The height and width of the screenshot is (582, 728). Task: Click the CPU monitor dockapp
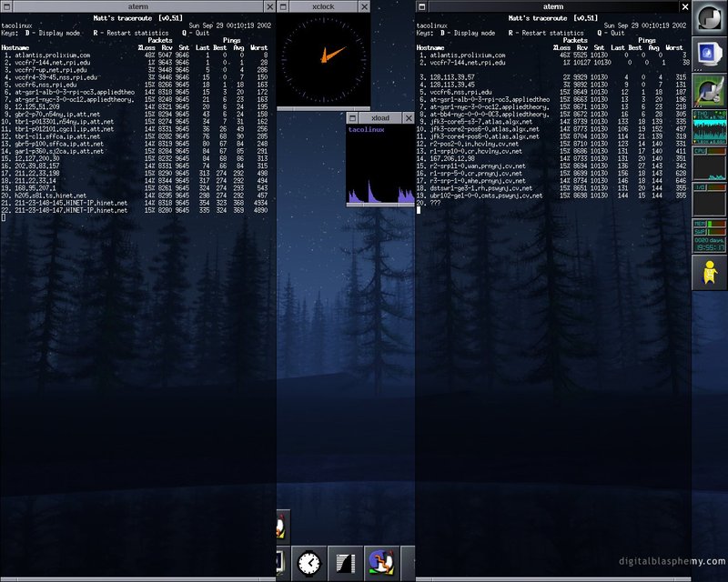click(x=710, y=164)
